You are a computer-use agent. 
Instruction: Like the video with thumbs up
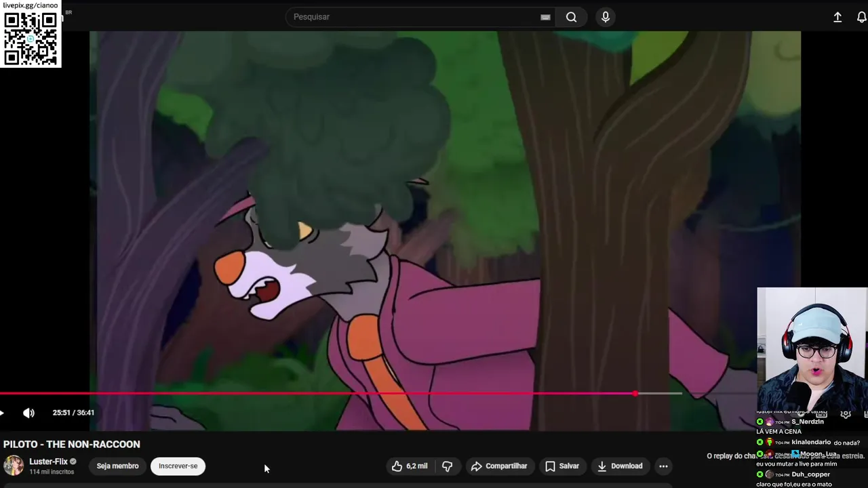click(x=410, y=466)
